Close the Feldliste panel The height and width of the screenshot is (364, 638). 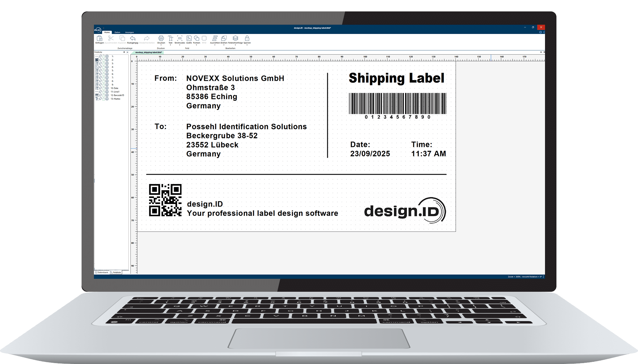point(127,52)
